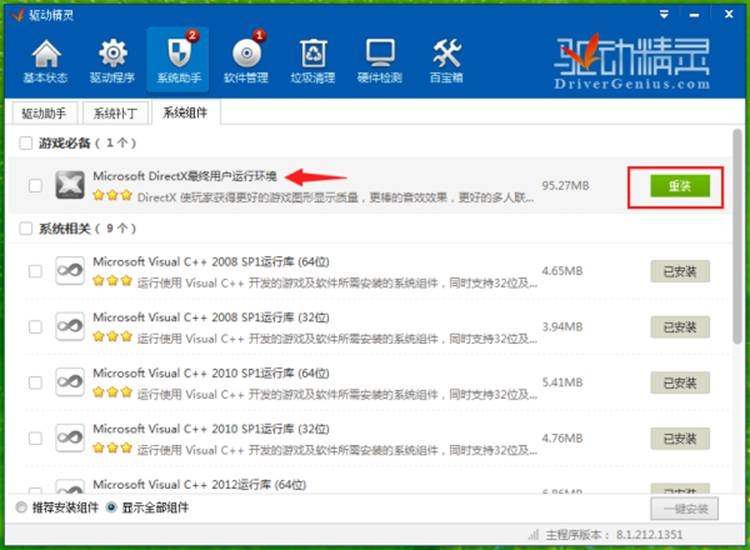Image resolution: width=750 pixels, height=550 pixels.
Task: Click the 驱动精灵 title bar logo icon
Action: pyautogui.click(x=18, y=15)
